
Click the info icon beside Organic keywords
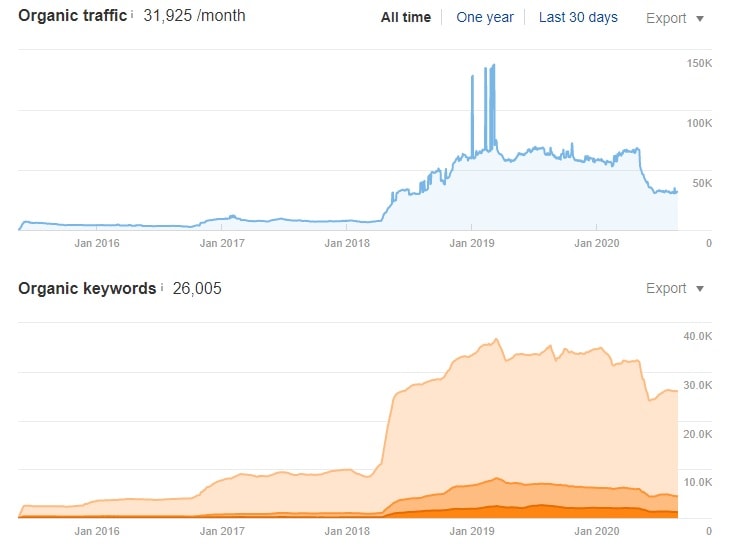pos(162,287)
